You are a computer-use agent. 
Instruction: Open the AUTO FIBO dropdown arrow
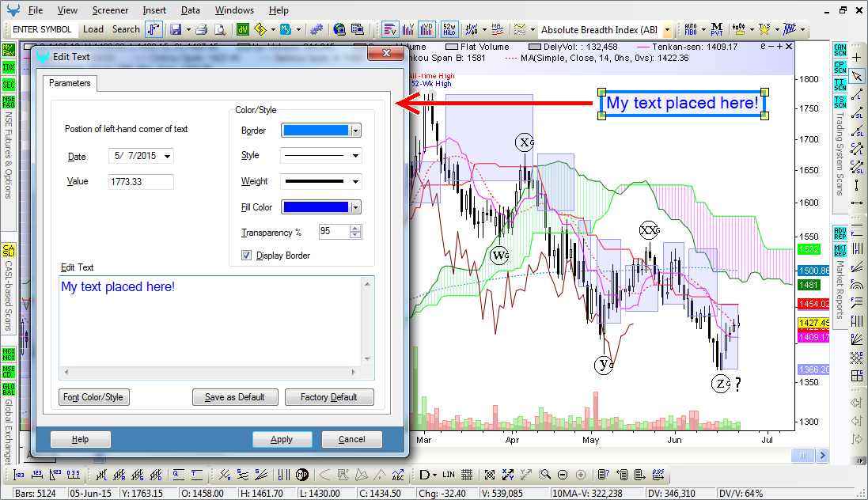tap(703, 30)
